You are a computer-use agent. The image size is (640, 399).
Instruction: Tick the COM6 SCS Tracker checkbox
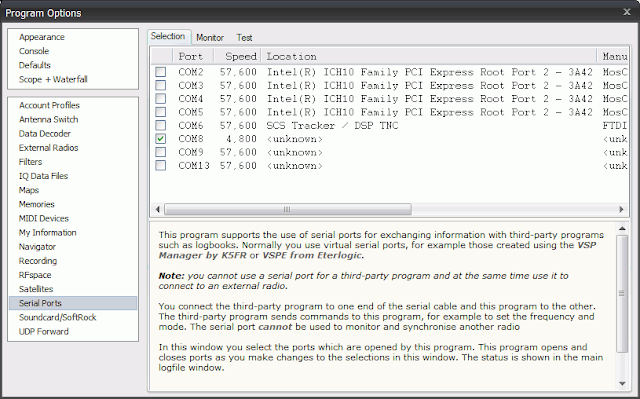pos(160,126)
